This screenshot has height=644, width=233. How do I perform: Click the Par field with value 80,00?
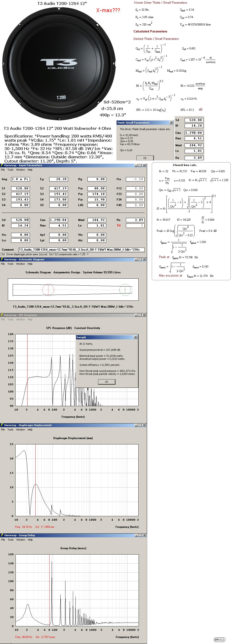tap(97, 188)
